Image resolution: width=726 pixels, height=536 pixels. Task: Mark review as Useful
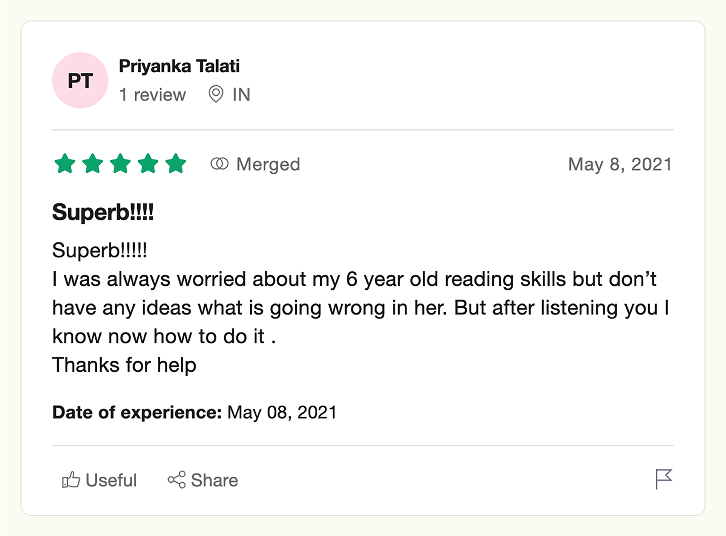(99, 480)
